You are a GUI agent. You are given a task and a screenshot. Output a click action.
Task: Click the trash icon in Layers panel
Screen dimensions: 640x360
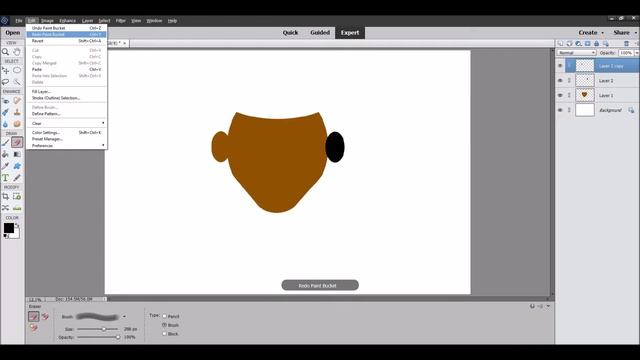(626, 43)
